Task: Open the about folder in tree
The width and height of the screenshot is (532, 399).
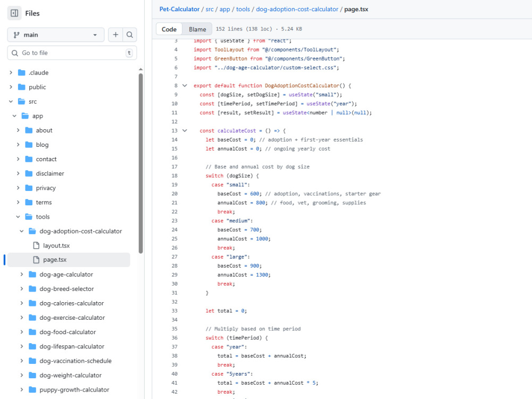Action: (44, 130)
